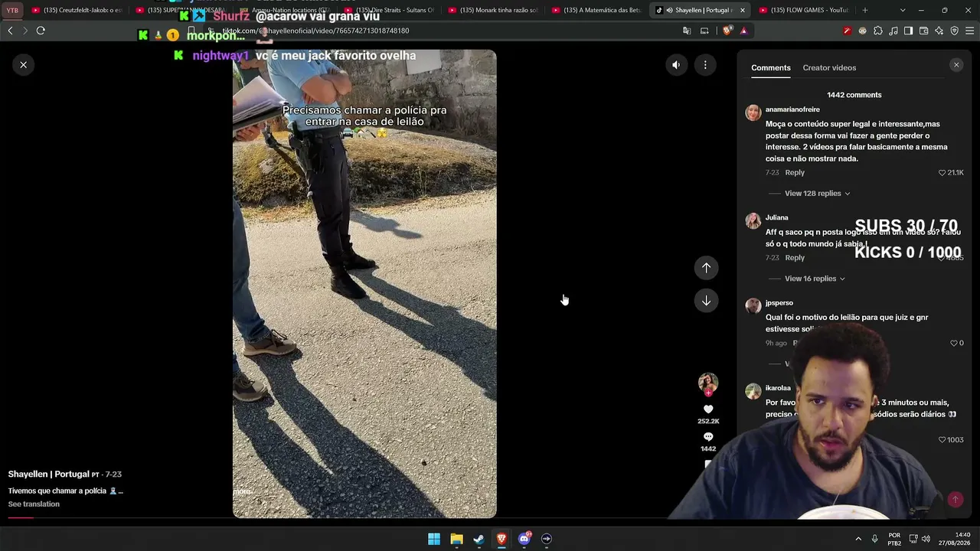Reply to anamarianofreire's comment
Screen dimensions: 980x551
coord(795,173)
